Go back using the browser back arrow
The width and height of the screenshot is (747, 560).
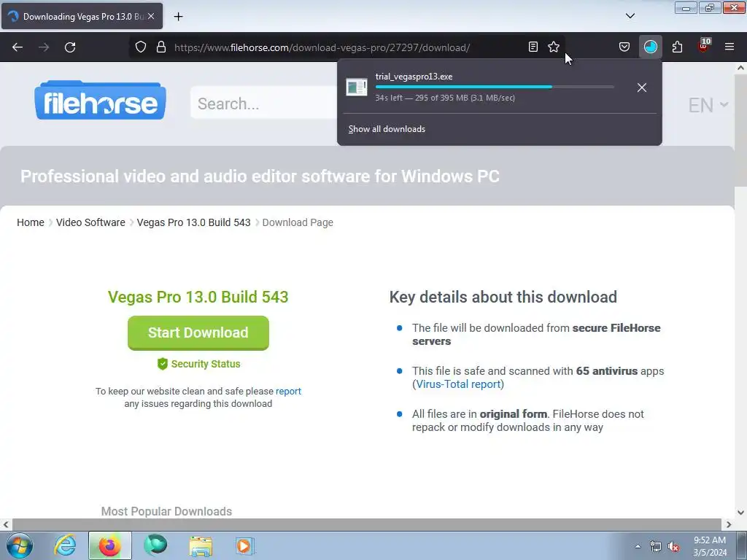pyautogui.click(x=18, y=47)
